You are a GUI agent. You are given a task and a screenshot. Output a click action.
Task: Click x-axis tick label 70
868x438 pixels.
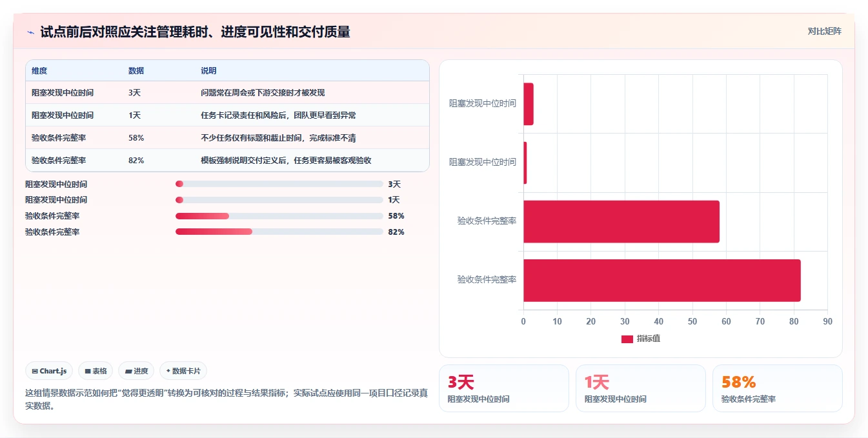click(x=760, y=321)
